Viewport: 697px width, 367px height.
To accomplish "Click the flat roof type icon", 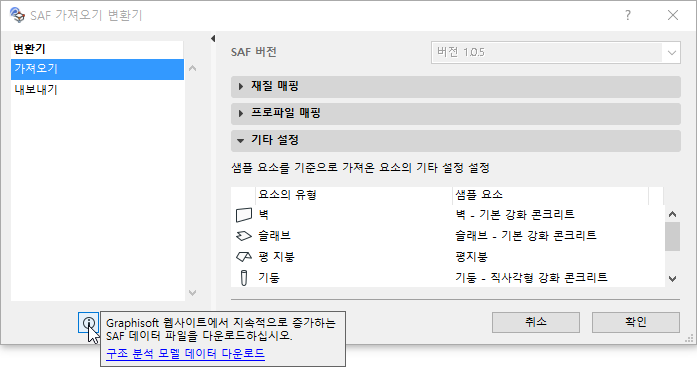I will 244,257.
